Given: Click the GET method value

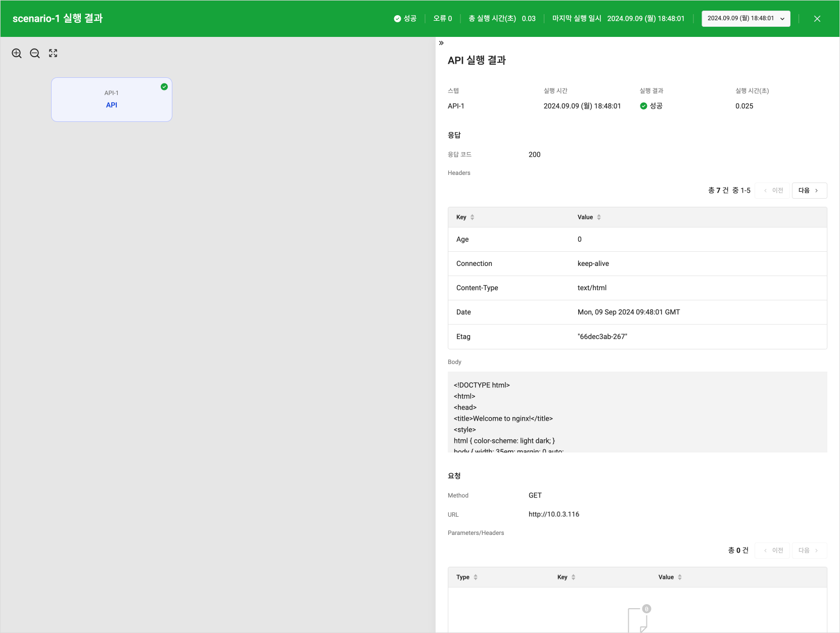Looking at the screenshot, I should 535,495.
